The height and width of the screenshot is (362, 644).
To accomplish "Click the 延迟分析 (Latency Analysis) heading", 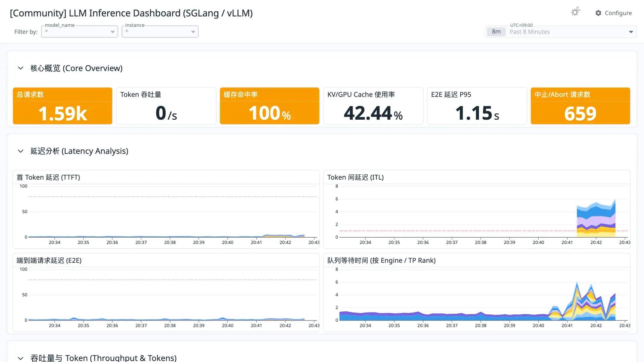I will pyautogui.click(x=79, y=151).
